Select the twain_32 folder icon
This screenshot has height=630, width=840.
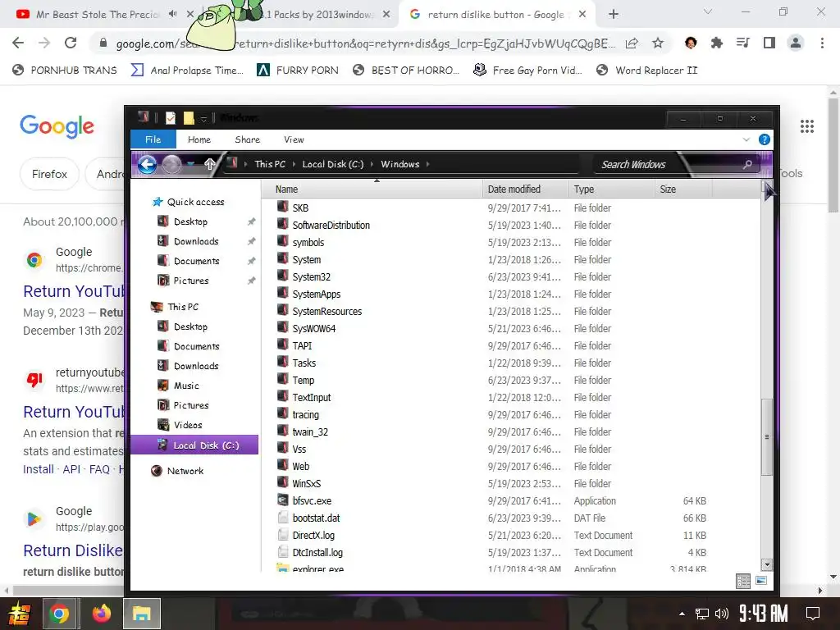click(x=283, y=431)
